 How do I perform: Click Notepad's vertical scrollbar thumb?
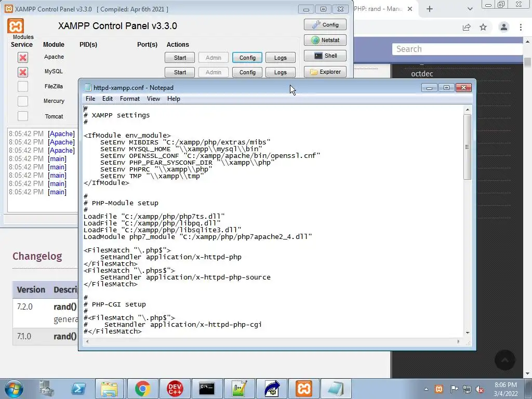tap(468, 147)
